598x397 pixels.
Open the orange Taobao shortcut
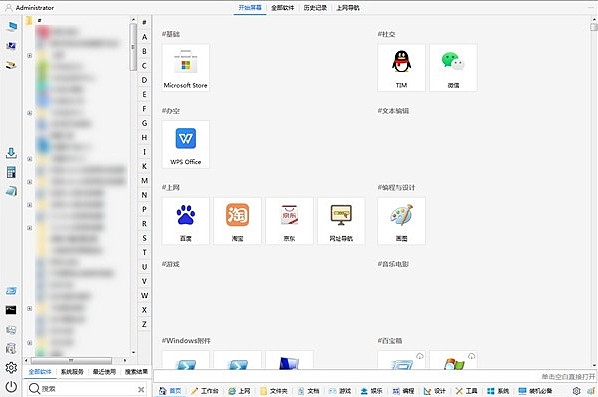point(237,221)
